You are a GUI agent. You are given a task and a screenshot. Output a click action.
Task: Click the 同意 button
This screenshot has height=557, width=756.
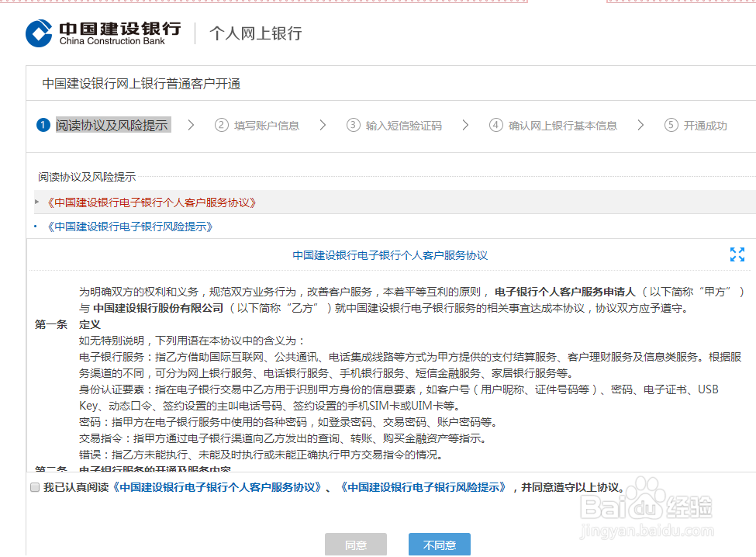(356, 545)
